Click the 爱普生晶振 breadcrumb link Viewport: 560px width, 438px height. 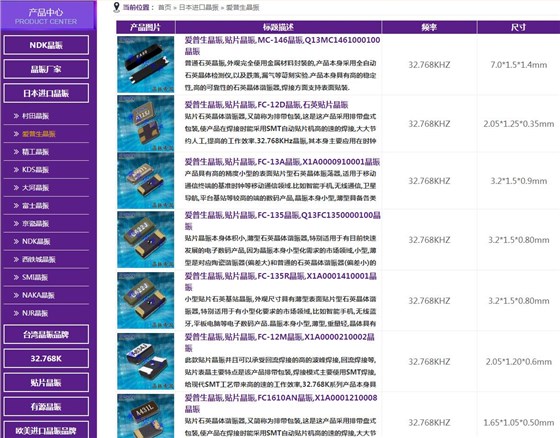(242, 7)
